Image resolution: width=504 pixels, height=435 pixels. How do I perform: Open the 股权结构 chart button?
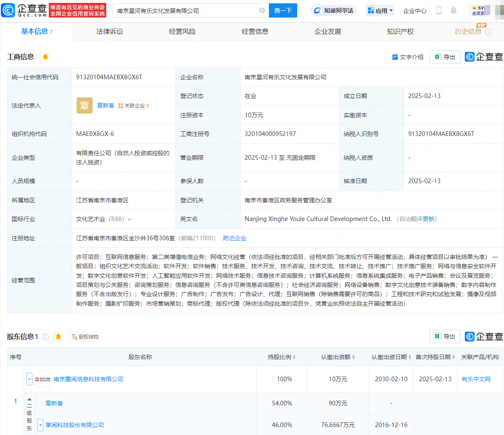(x=85, y=337)
